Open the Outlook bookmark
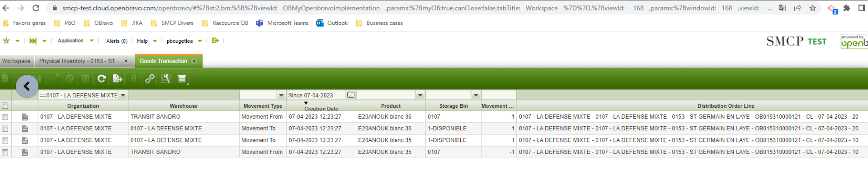Viewport: 868px width, 170px height. point(332,23)
